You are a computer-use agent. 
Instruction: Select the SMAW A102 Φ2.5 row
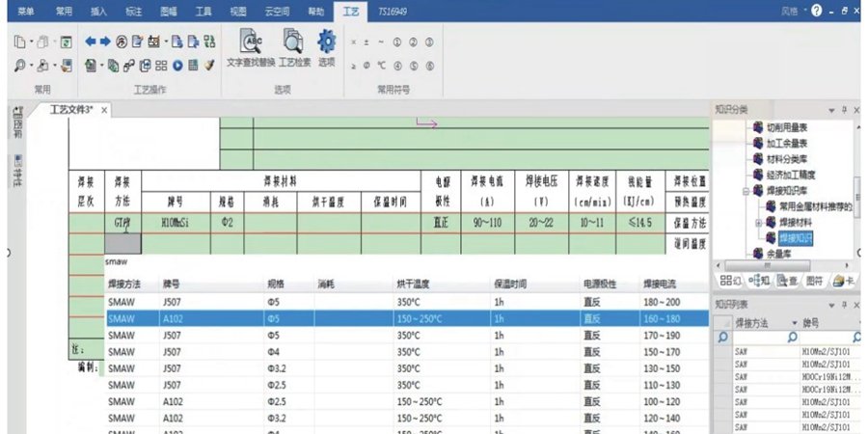click(x=407, y=401)
